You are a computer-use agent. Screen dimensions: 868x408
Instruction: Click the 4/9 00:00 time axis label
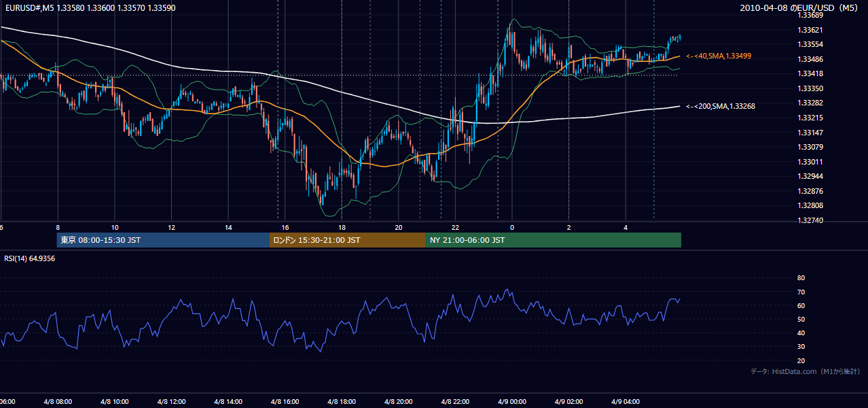513,402
